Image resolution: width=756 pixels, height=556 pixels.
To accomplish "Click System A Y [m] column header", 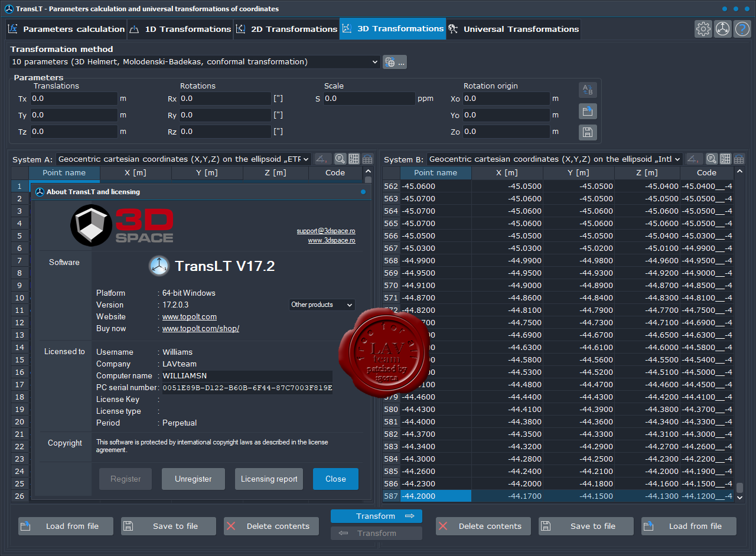I will pos(207,173).
